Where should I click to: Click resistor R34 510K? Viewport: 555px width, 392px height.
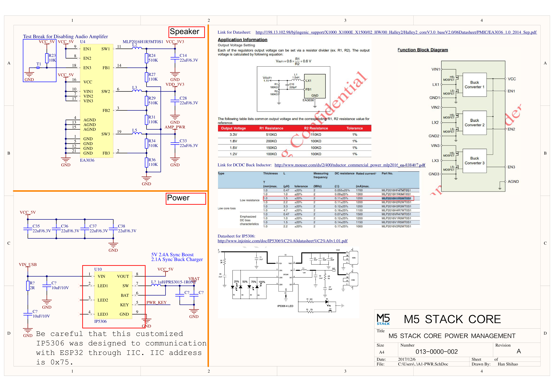(147, 143)
